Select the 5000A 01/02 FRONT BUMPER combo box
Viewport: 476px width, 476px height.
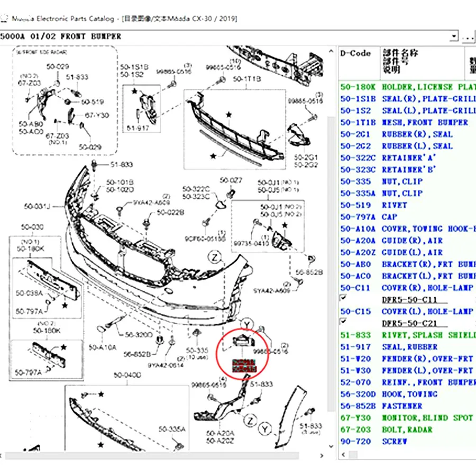229,36
